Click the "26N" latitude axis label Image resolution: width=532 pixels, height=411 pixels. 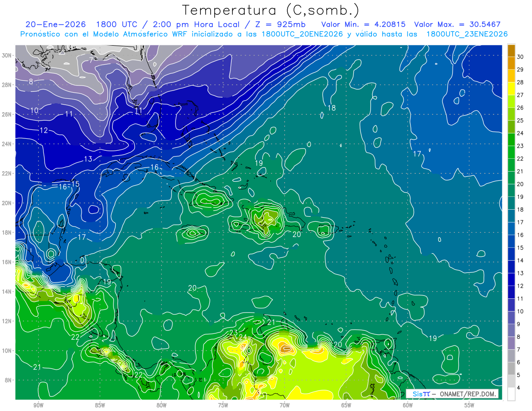tap(7, 114)
